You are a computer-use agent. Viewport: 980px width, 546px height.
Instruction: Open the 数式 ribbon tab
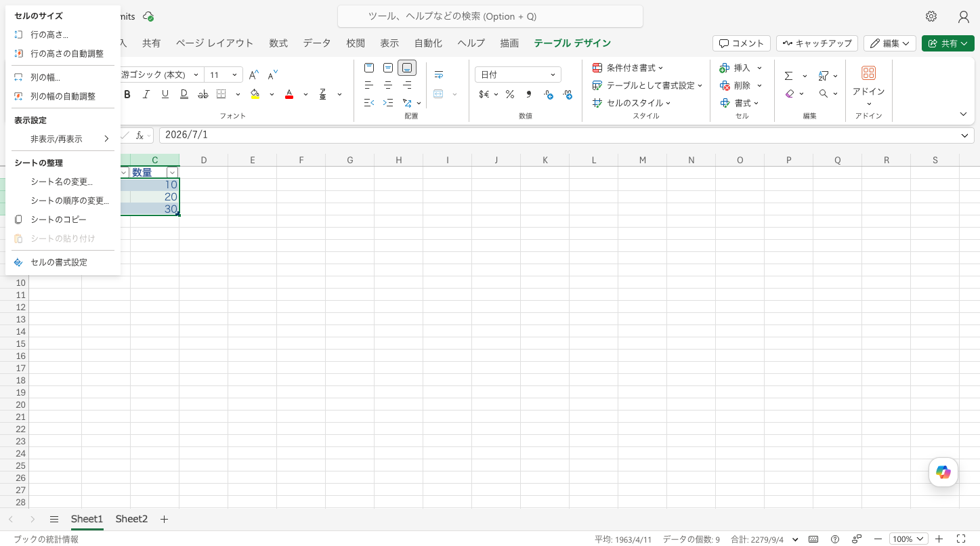click(x=278, y=43)
